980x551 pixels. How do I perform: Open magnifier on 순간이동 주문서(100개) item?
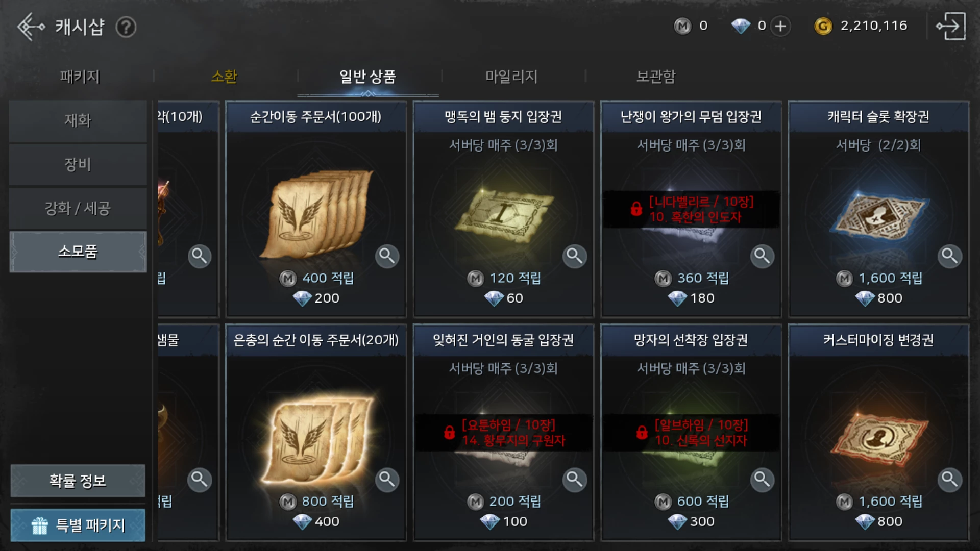coord(387,256)
